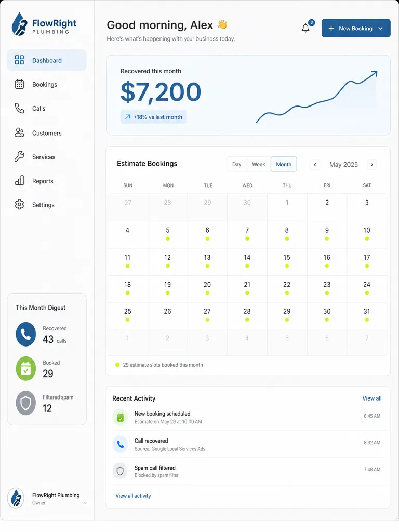Select May 18 on the calendar
The width and height of the screenshot is (399, 532).
click(128, 289)
